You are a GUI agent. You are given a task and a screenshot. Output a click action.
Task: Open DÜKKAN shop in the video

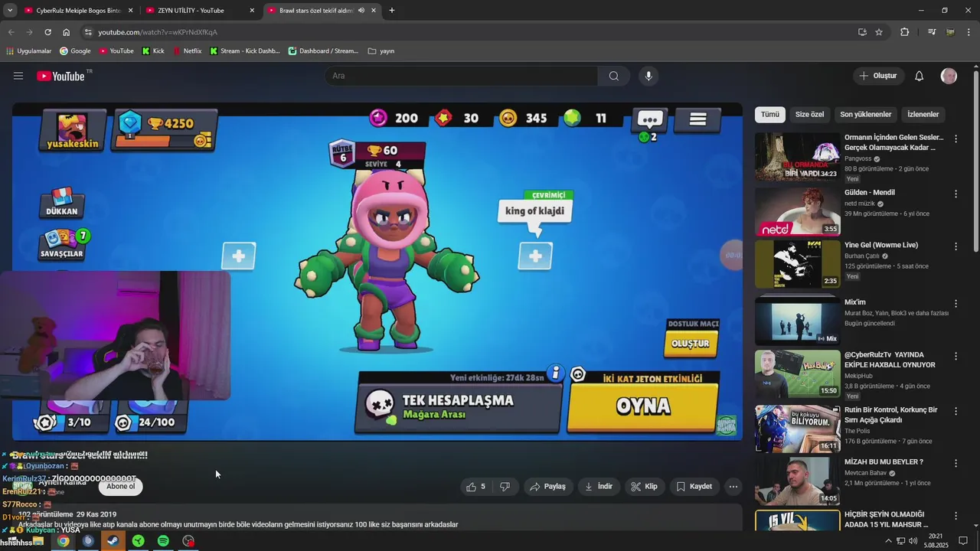click(x=61, y=202)
